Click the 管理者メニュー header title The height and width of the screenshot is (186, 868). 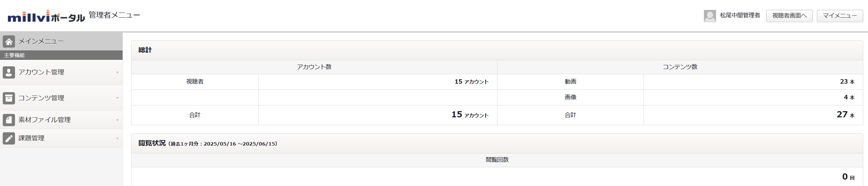pyautogui.click(x=114, y=15)
